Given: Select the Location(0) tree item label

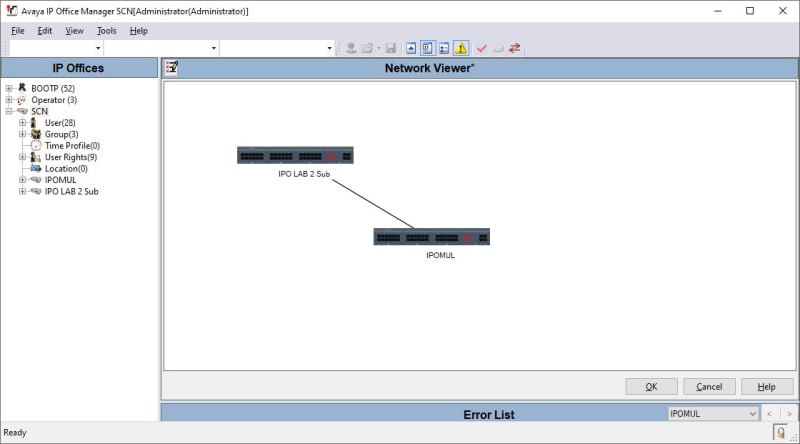Looking at the screenshot, I should pyautogui.click(x=66, y=168).
